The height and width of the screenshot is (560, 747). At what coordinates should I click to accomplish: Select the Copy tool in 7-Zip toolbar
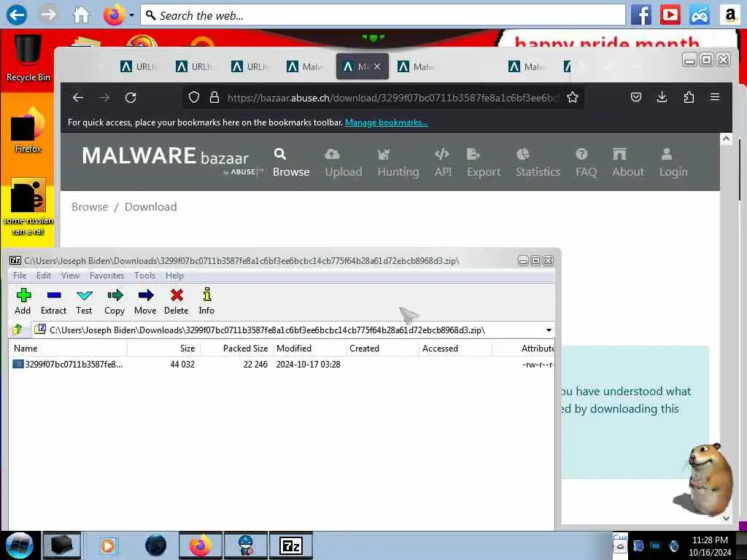(x=115, y=301)
